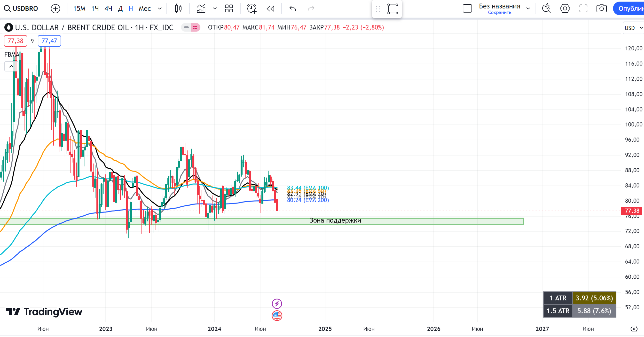Toggle the pink approximate-sign data mode pill

click(x=195, y=27)
